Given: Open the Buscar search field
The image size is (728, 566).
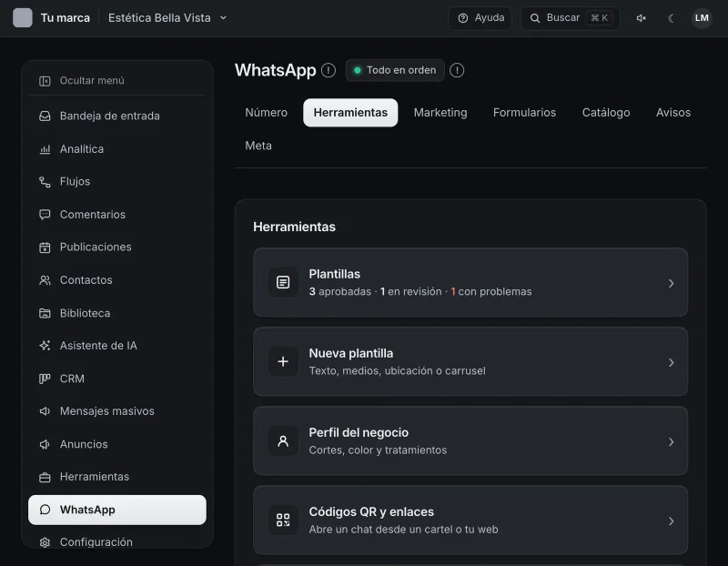Looking at the screenshot, I should pos(571,18).
